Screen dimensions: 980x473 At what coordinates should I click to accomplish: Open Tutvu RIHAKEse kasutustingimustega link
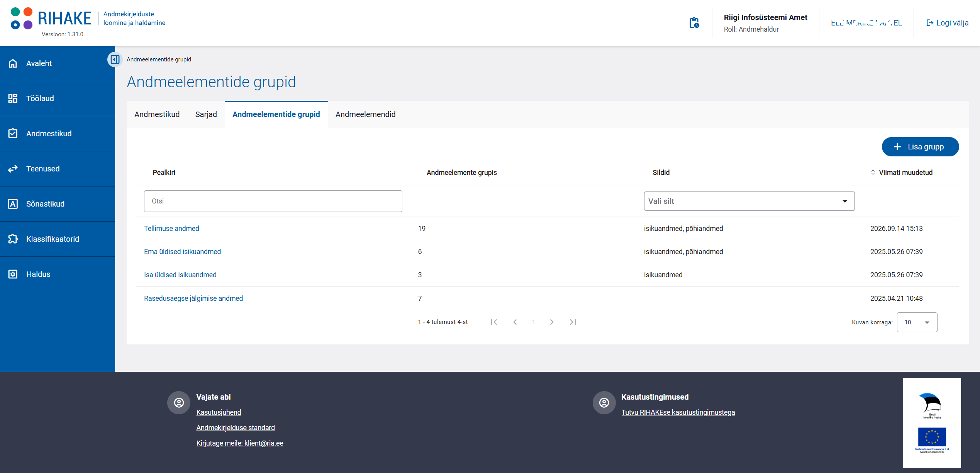pyautogui.click(x=678, y=412)
